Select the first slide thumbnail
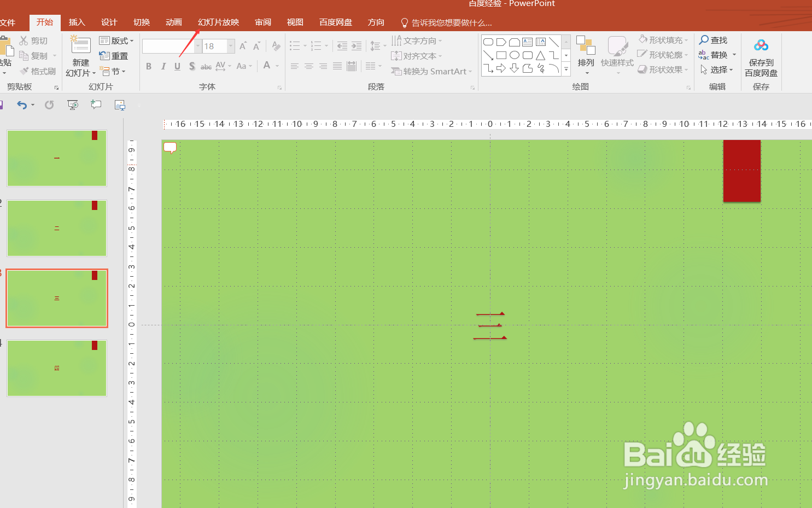 (57, 158)
